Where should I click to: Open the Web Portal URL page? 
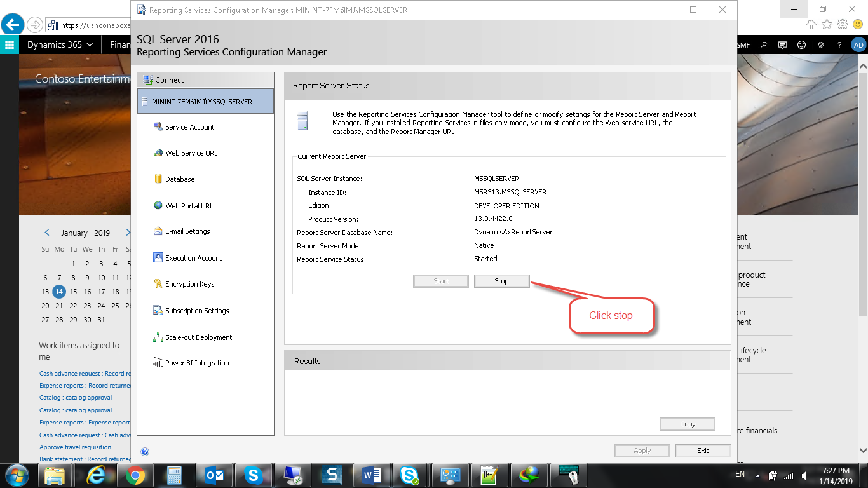tap(183, 206)
